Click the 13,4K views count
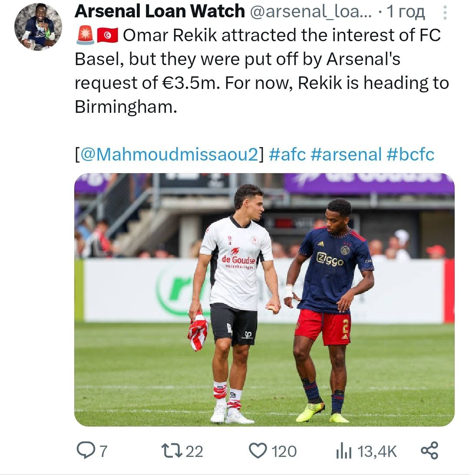469x476 pixels. [377, 452]
